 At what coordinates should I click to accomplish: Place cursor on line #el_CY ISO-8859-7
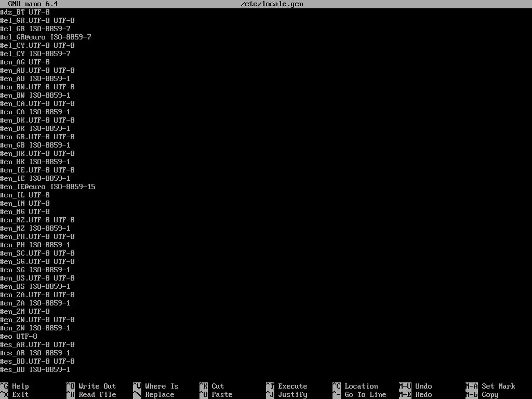pyautogui.click(x=35, y=54)
